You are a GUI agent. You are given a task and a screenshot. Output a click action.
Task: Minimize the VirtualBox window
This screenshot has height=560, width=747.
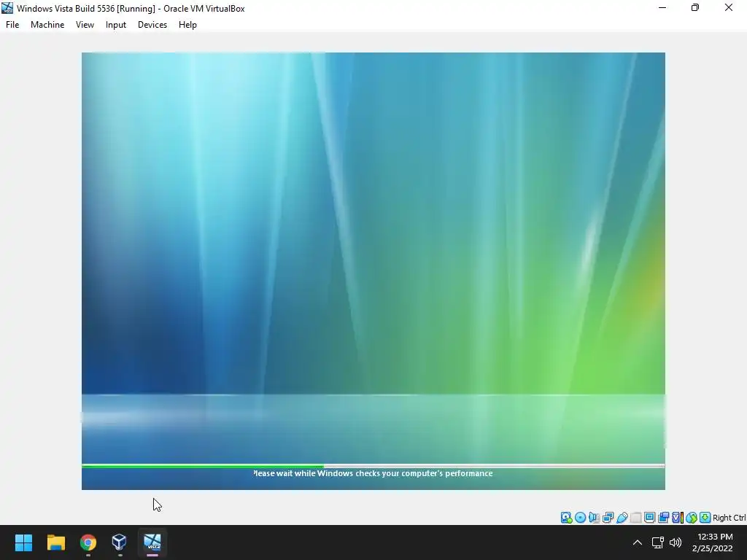click(662, 7)
